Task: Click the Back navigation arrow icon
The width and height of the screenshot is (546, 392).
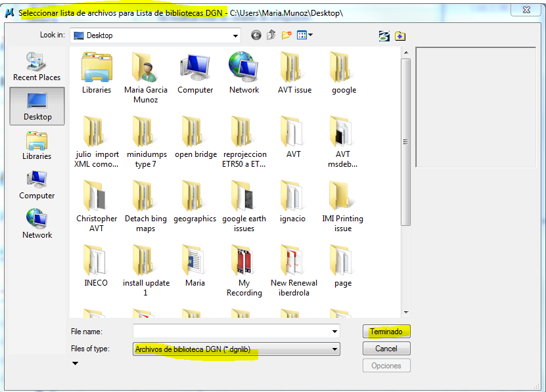Action: 256,35
